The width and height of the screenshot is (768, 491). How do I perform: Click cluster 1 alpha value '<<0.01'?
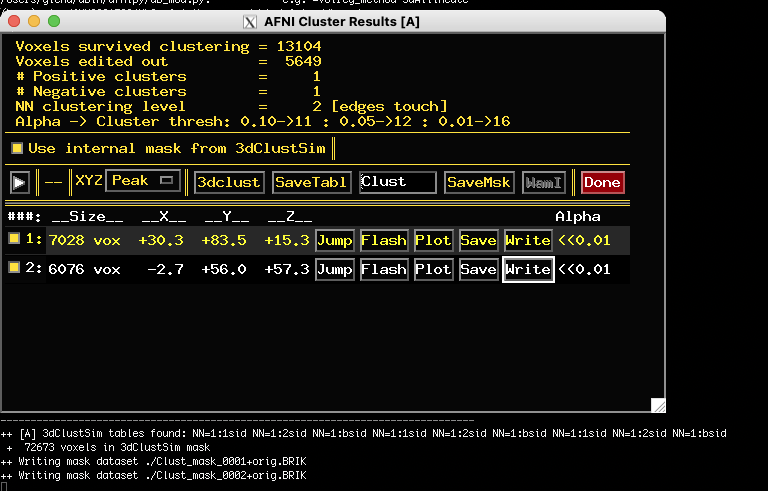click(x=584, y=241)
